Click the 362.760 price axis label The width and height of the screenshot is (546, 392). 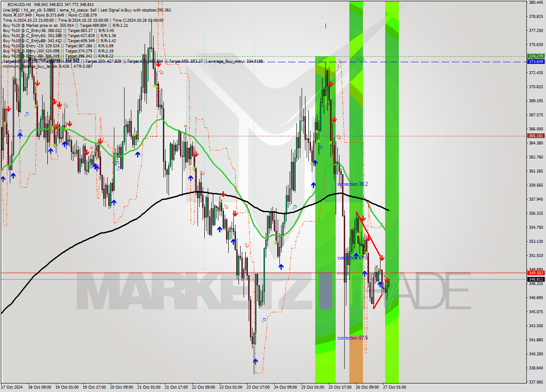[x=536, y=157]
